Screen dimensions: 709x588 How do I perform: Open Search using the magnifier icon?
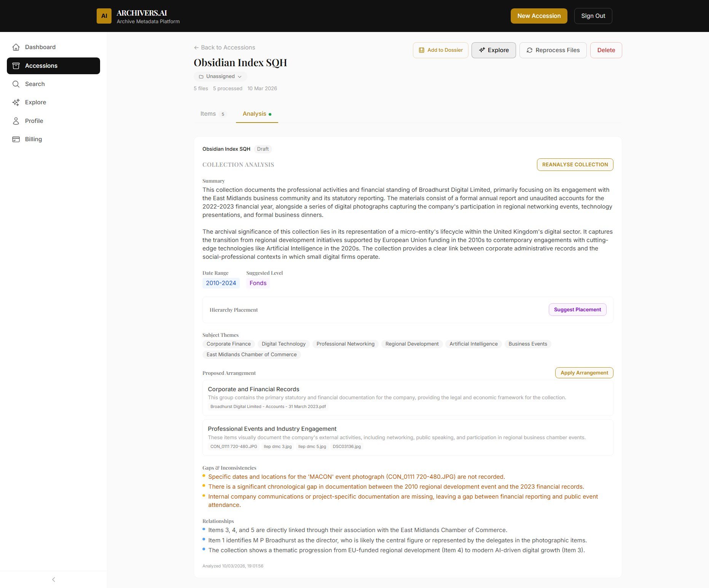pos(16,84)
